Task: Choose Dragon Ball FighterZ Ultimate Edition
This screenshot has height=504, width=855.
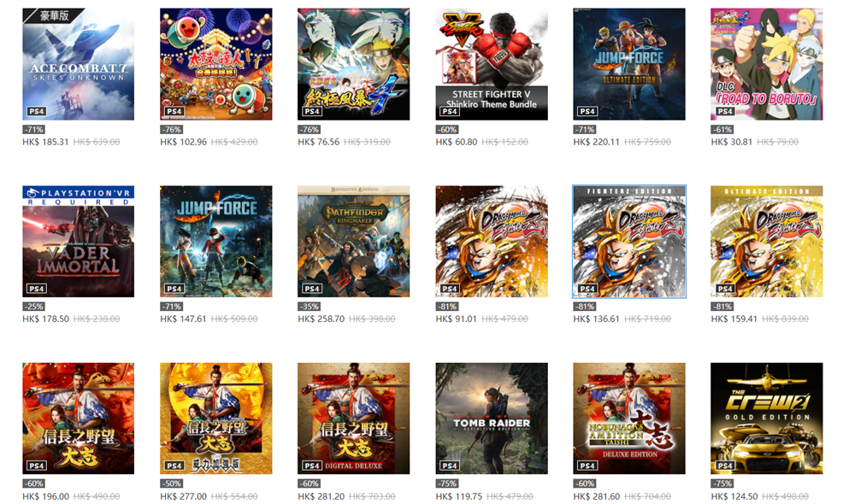Action: pos(767,242)
